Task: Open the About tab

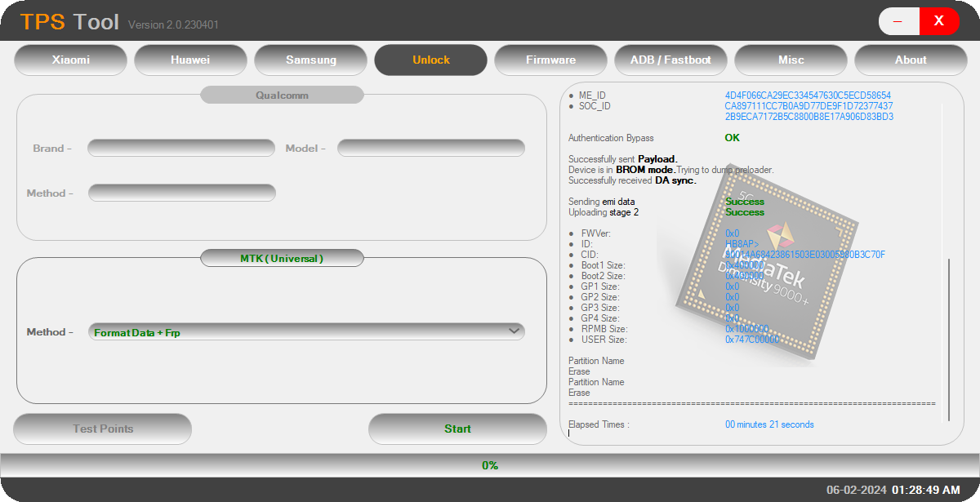Action: click(x=911, y=60)
